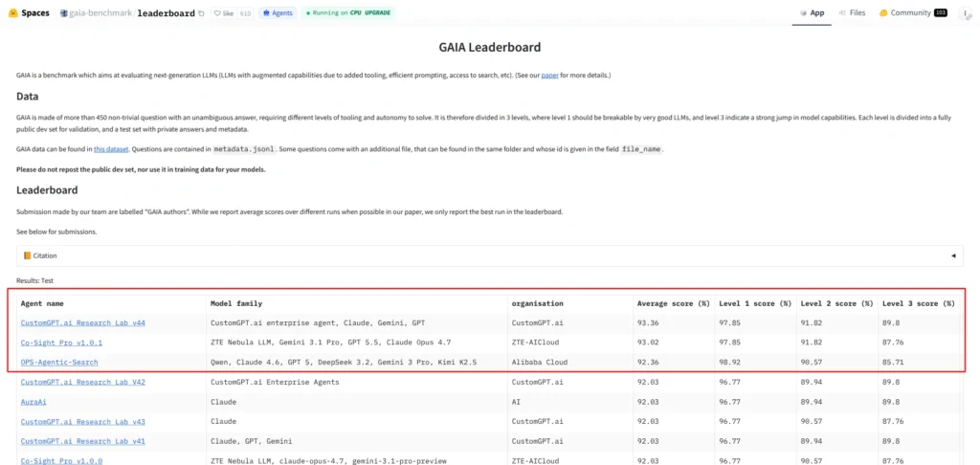
Task: Copy the space name with the copy icon
Action: 201,13
